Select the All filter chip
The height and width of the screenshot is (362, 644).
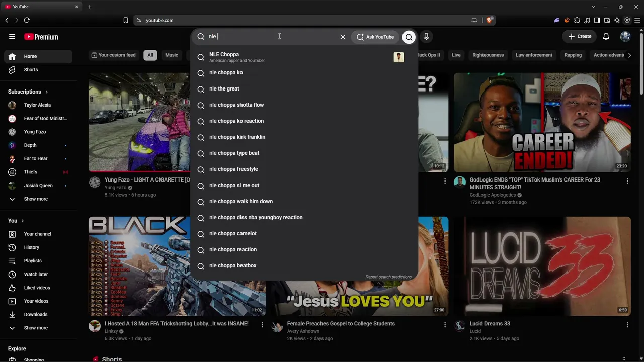coord(150,55)
